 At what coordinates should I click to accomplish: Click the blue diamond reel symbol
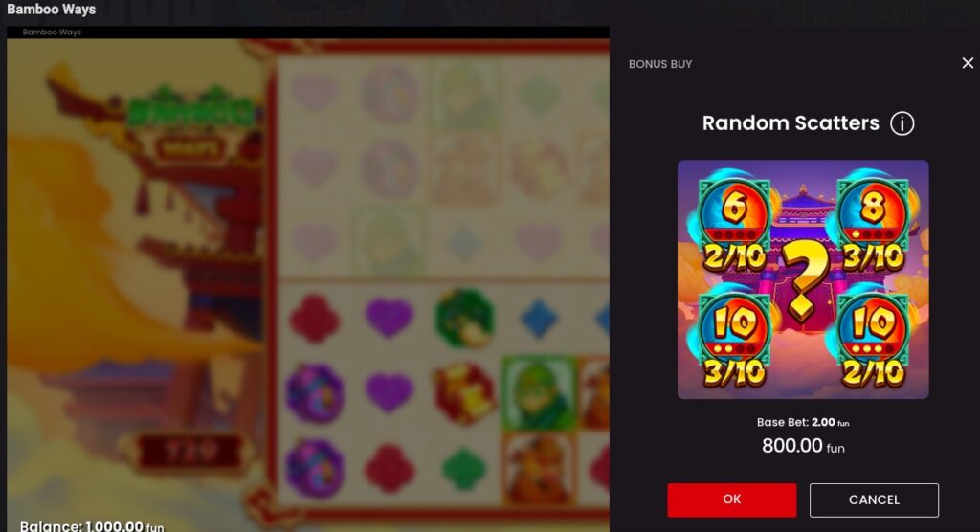(538, 318)
